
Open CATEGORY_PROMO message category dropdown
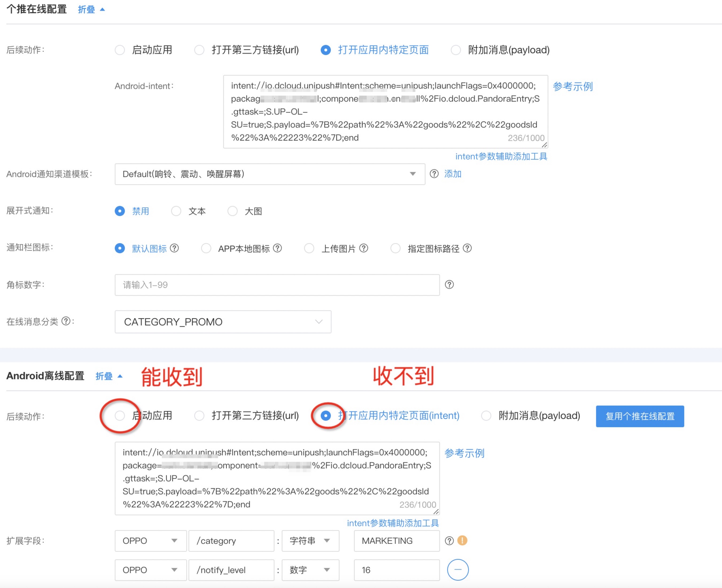pos(223,322)
